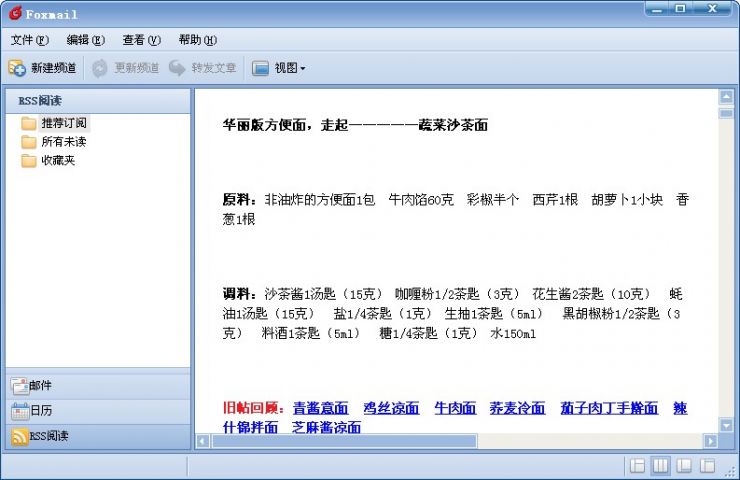Toggle the three-column layout in status bar
This screenshot has height=480, width=740.
point(660,465)
